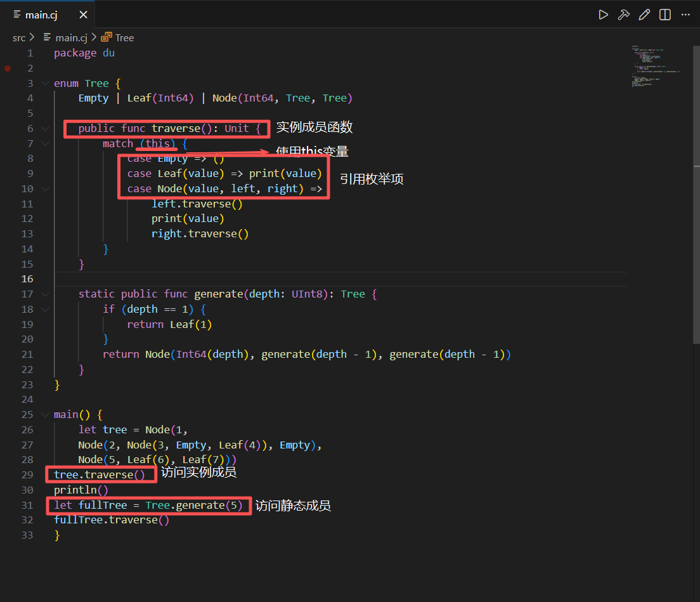Click 'print(value)' on line 12
Image resolution: width=700 pixels, height=602 pixels.
pyautogui.click(x=188, y=219)
